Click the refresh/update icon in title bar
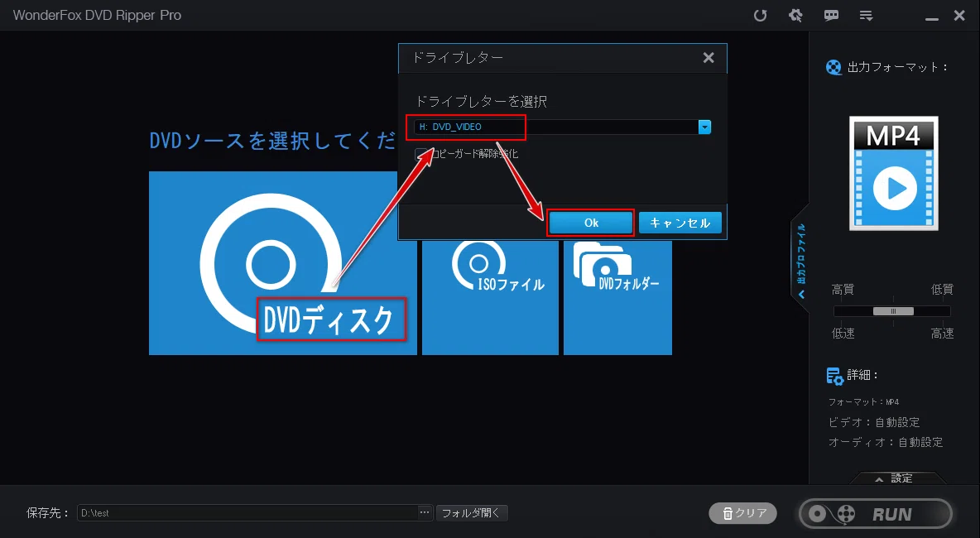980x538 pixels. tap(760, 16)
